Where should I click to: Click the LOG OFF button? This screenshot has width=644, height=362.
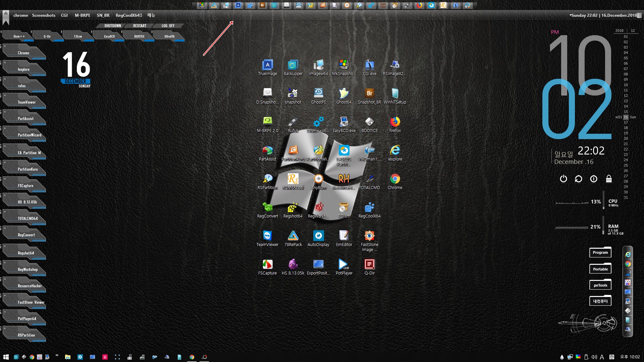pos(168,26)
